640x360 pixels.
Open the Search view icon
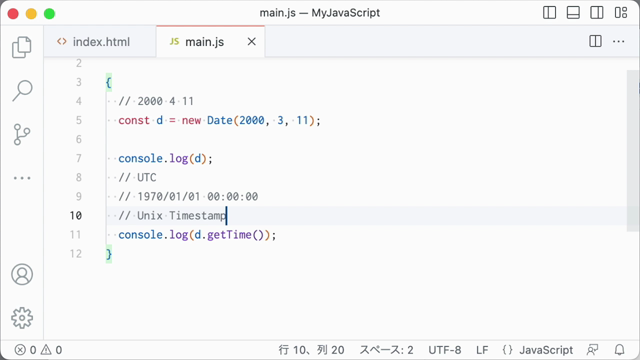(22, 90)
